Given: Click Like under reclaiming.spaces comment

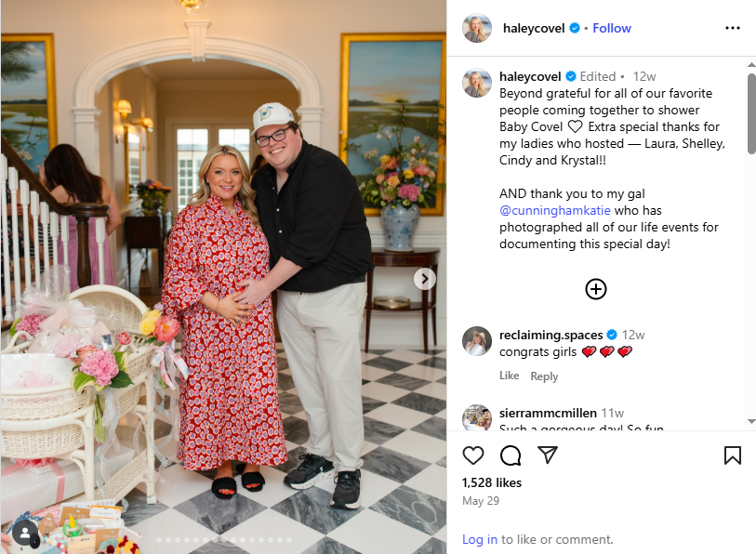Looking at the screenshot, I should click(x=510, y=376).
